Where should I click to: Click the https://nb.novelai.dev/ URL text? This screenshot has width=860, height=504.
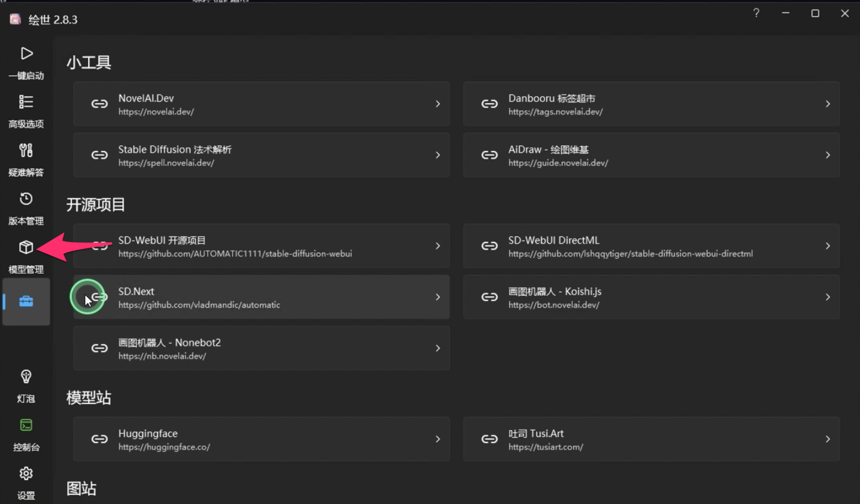162,356
